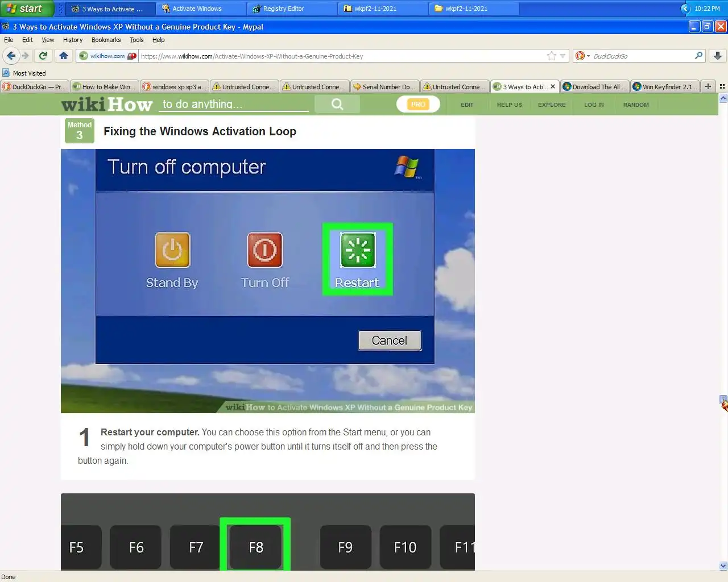
Task: Open the File menu
Action: pos(9,40)
